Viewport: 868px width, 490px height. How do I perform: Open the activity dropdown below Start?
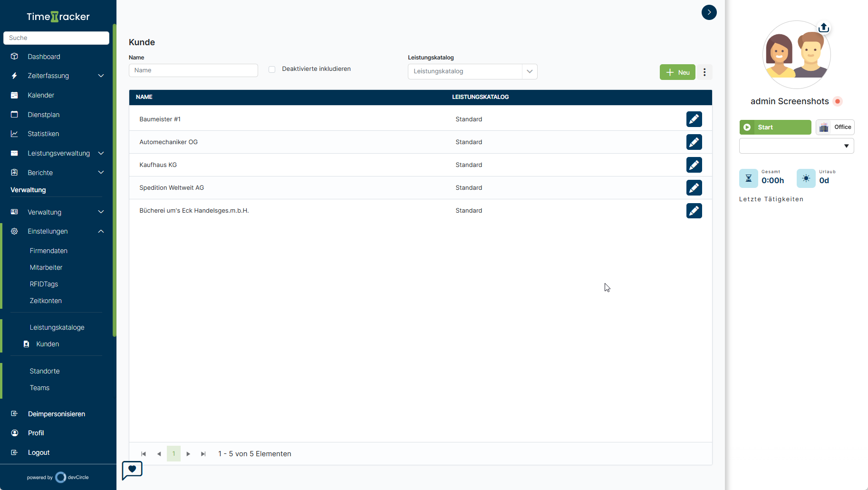(x=796, y=146)
